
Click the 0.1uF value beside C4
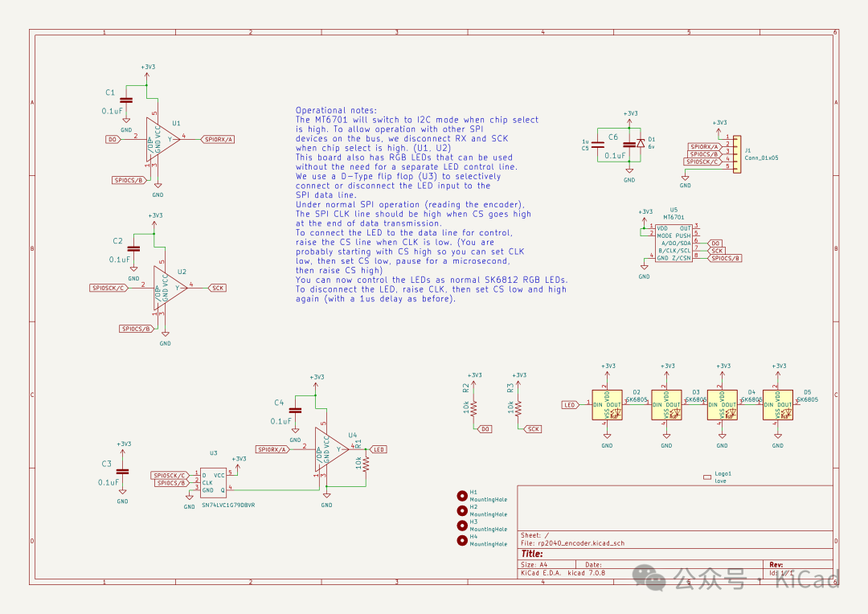[280, 421]
